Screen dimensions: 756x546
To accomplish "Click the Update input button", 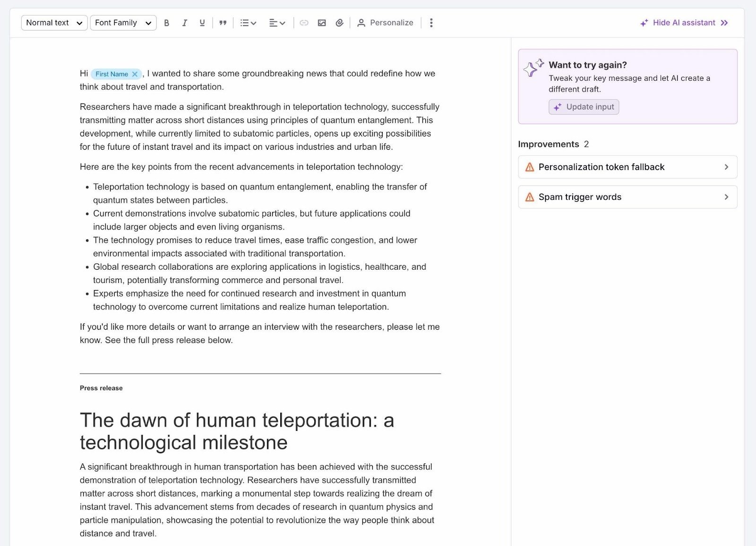I will pos(584,107).
